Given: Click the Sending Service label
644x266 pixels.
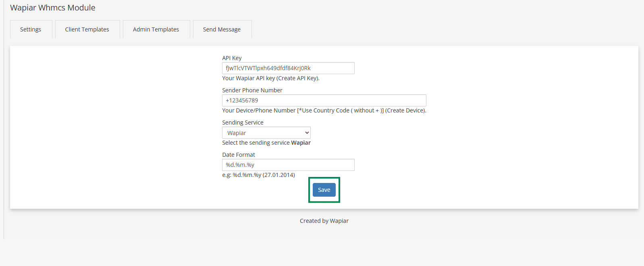Looking at the screenshot, I should (x=243, y=123).
